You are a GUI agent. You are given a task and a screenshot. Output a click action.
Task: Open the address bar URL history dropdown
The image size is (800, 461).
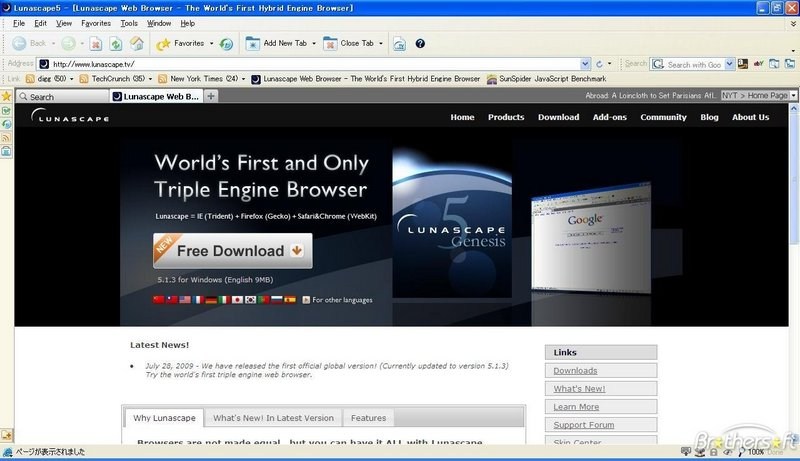point(585,64)
